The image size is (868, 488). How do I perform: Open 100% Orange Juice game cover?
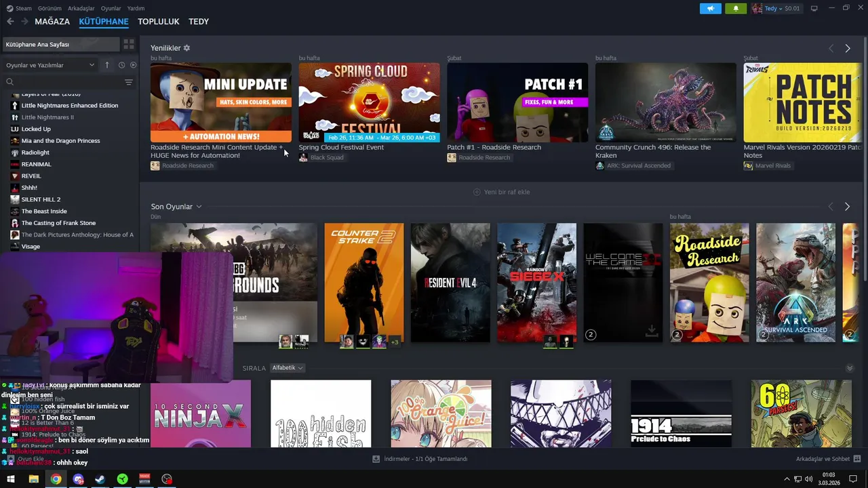click(441, 413)
